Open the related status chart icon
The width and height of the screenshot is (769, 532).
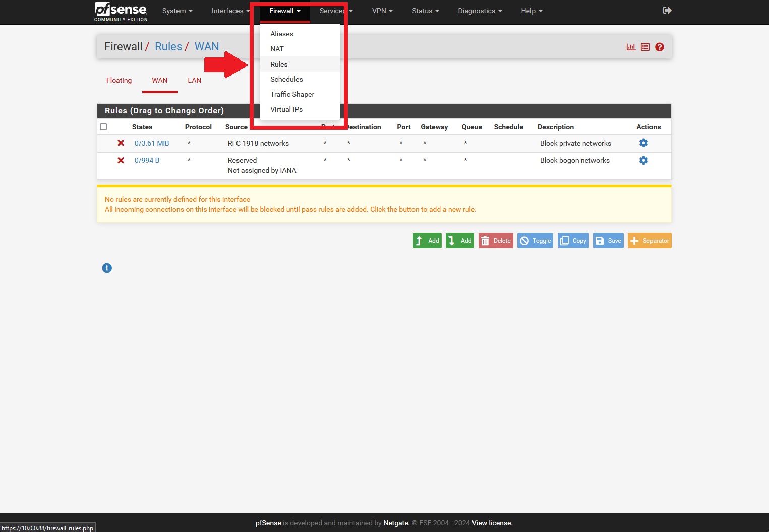[x=631, y=47]
